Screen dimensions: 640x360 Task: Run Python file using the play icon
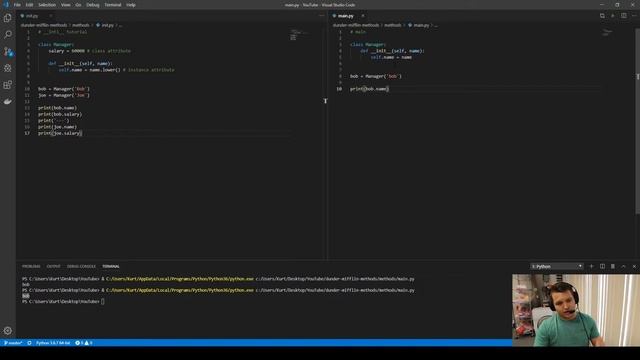coord(613,16)
